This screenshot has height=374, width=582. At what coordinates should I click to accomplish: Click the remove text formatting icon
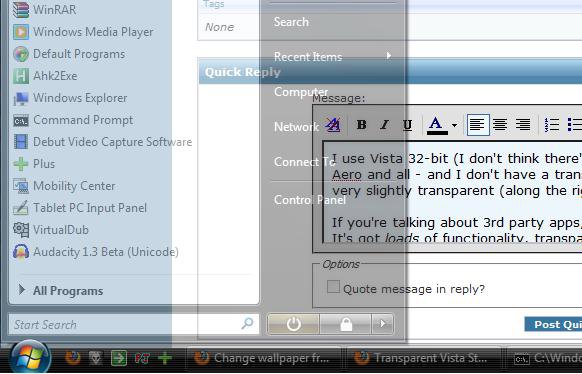click(333, 125)
